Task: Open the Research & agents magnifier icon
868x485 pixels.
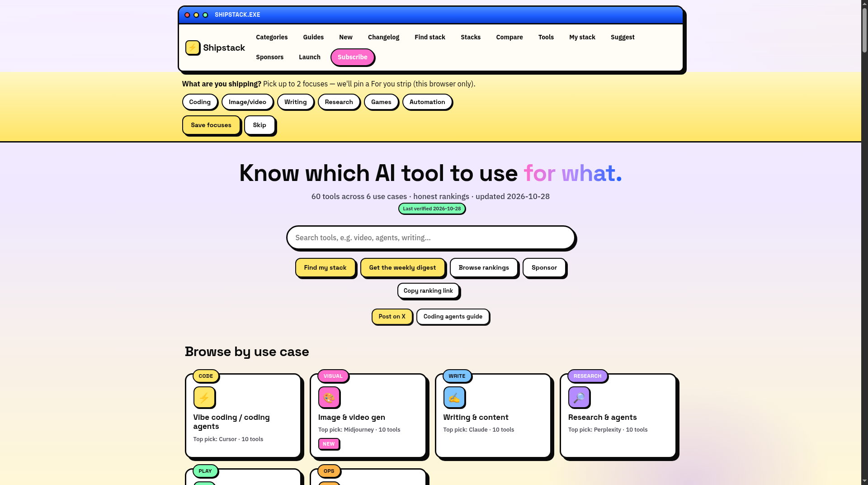Action: 579,398
